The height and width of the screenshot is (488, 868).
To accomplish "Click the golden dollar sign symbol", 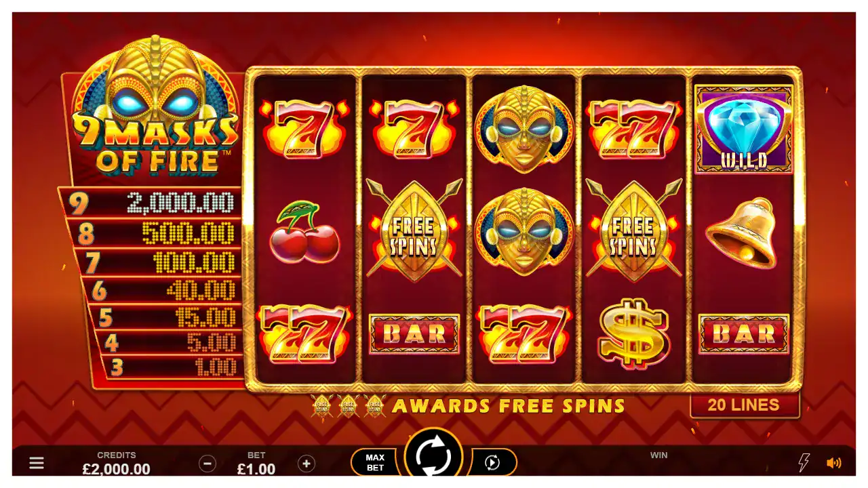I will point(633,333).
